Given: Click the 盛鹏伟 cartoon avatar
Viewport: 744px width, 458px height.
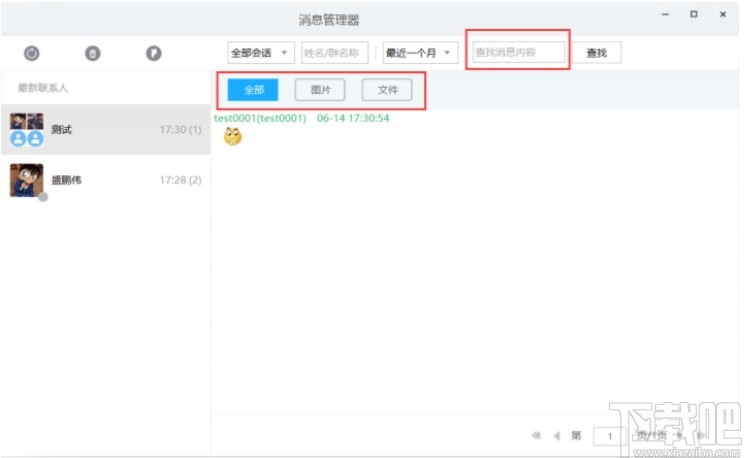Looking at the screenshot, I should [27, 180].
